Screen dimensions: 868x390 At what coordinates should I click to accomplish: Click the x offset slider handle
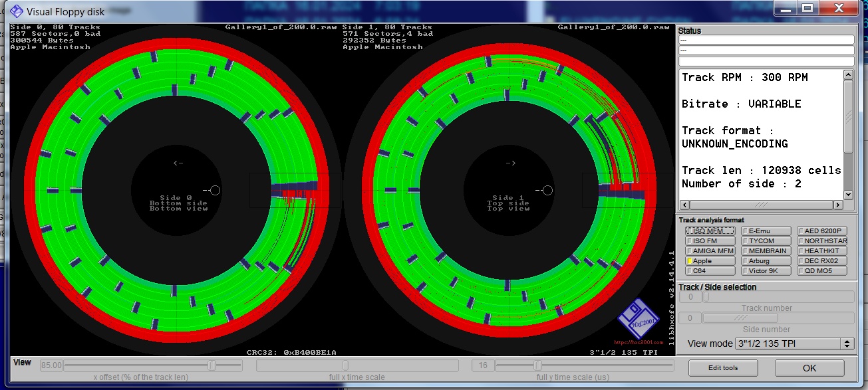(x=212, y=365)
